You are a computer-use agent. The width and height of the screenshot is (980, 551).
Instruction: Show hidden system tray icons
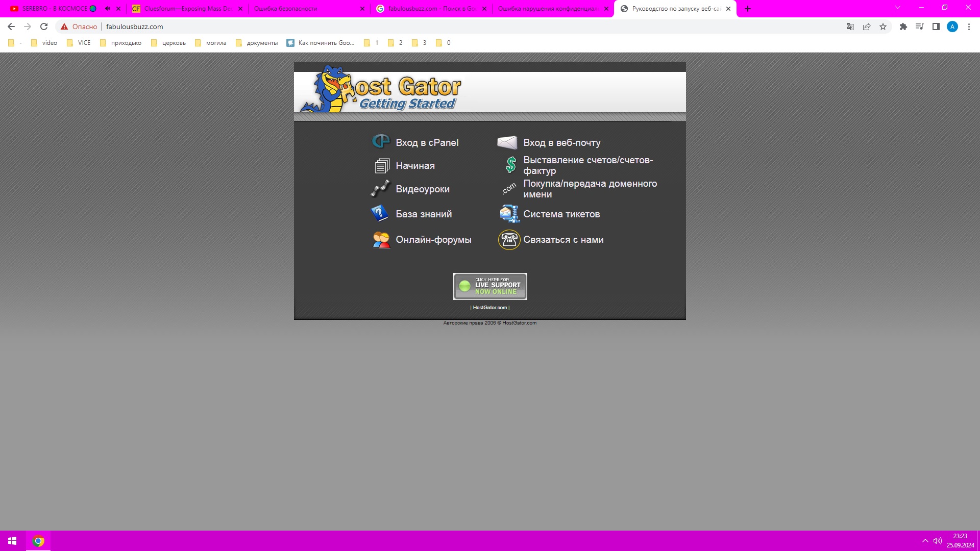(925, 541)
